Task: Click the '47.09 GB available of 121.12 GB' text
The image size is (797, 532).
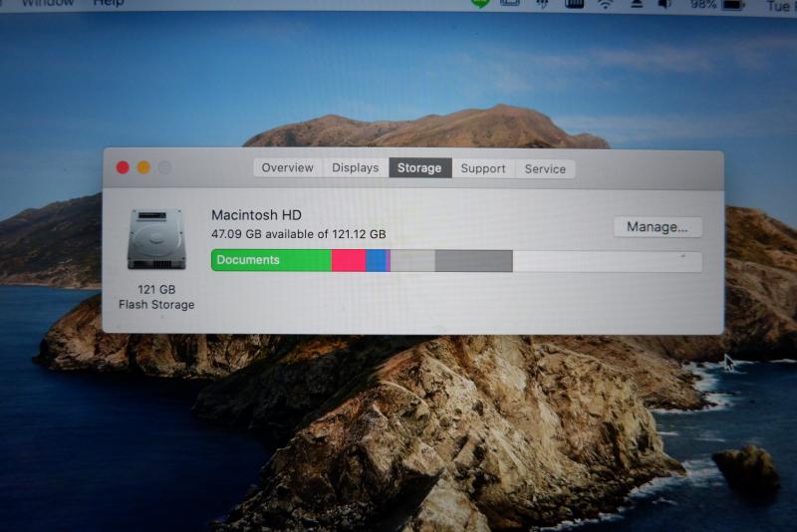Action: pyautogui.click(x=299, y=234)
